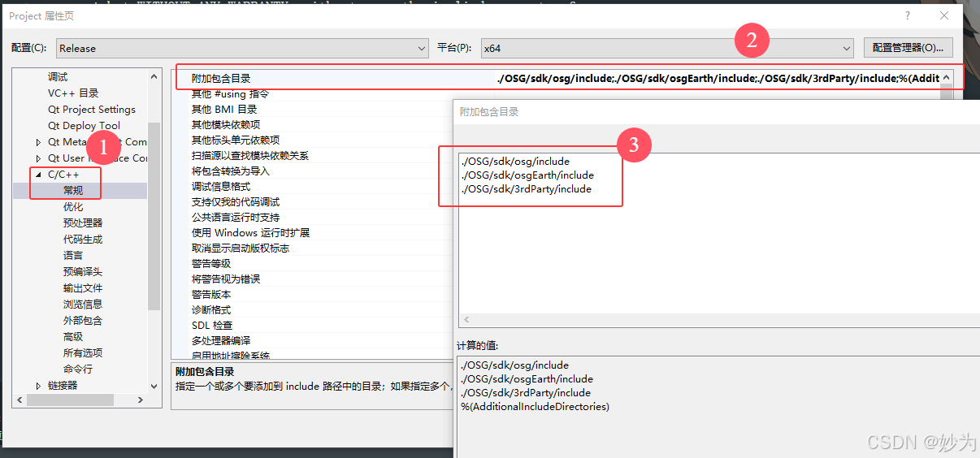Select 高级 in the tree
This screenshot has height=458, width=980.
[x=73, y=336]
